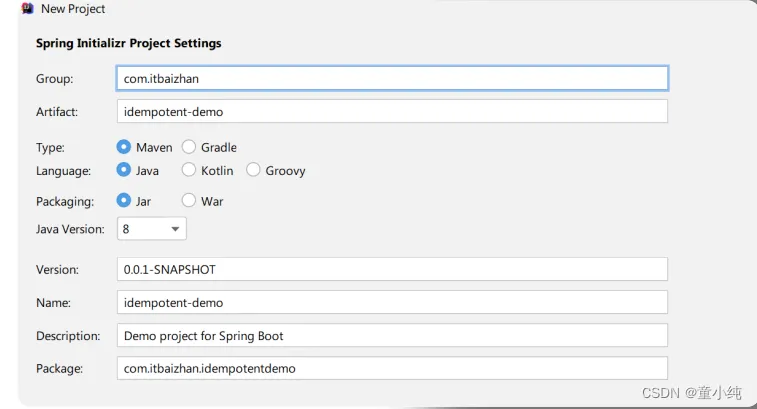Select Maven project type
Image resolution: width=757 pixels, height=409 pixels.
click(125, 147)
